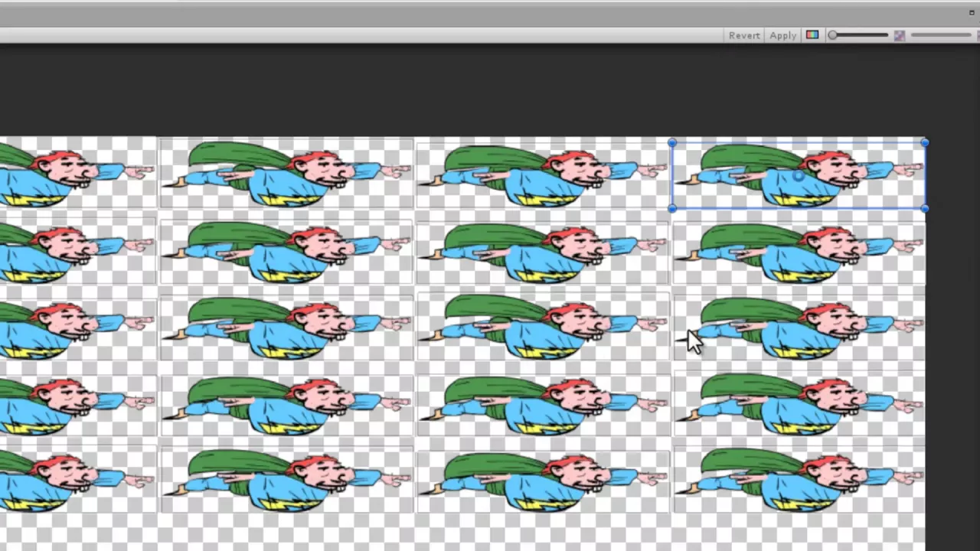Click the top-right handle of the selected sprite rectangle
Viewport: 980px width, 551px height.
tap(924, 143)
